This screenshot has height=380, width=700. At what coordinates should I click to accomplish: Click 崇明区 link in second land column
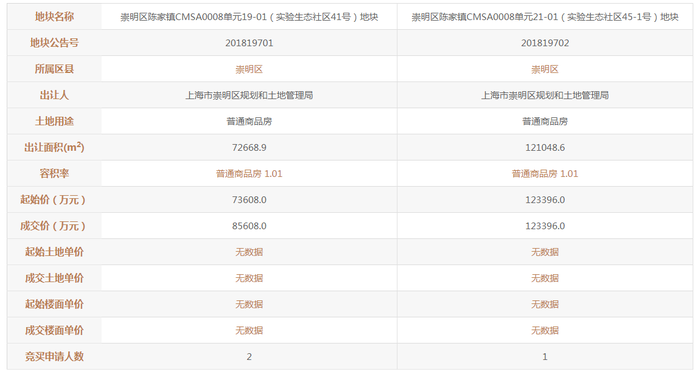tap(545, 69)
